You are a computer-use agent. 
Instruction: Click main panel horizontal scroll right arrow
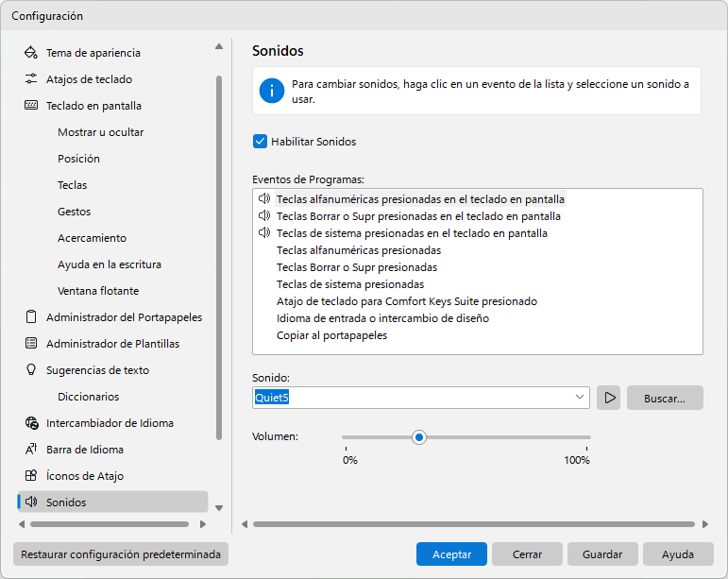pos(705,524)
